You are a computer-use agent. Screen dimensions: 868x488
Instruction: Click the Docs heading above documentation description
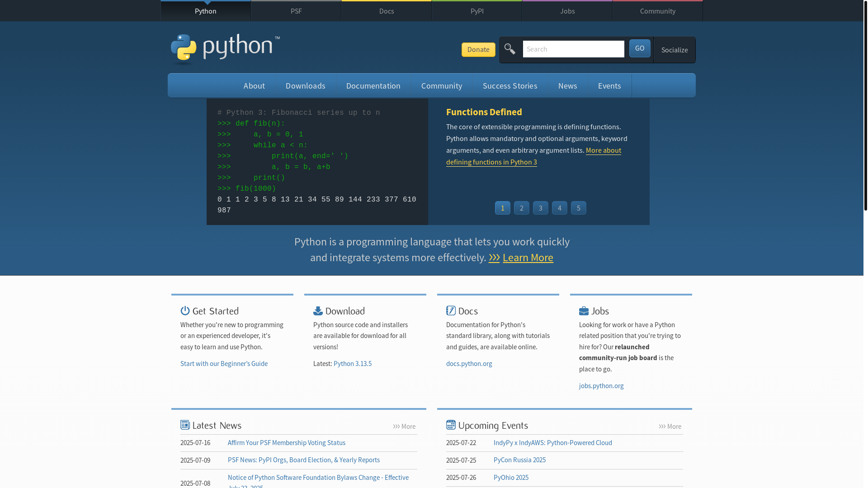pyautogui.click(x=468, y=311)
